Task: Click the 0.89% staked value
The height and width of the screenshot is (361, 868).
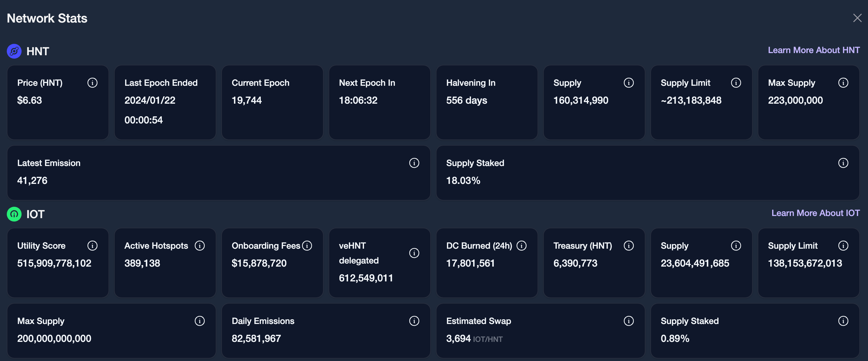Action: pos(675,338)
